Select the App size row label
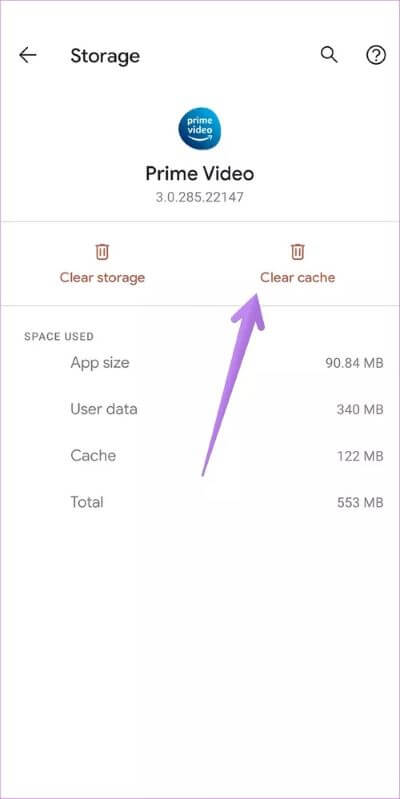The image size is (400, 799). (x=100, y=363)
